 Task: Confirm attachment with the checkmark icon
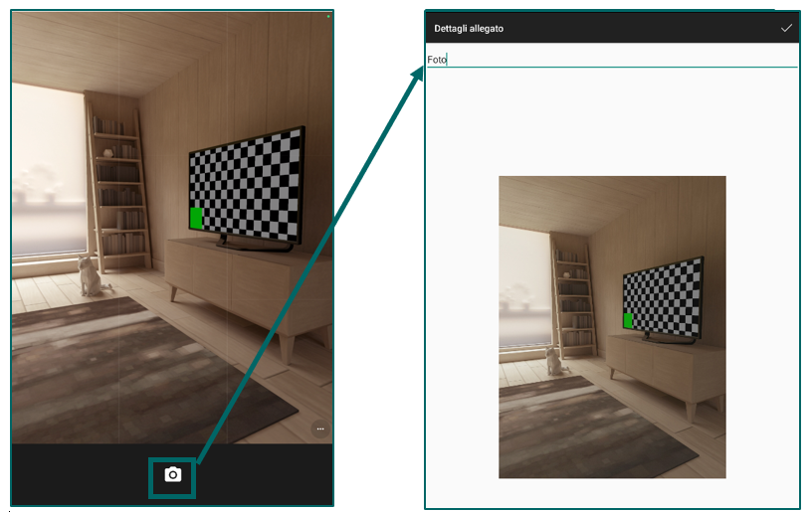pyautogui.click(x=786, y=28)
